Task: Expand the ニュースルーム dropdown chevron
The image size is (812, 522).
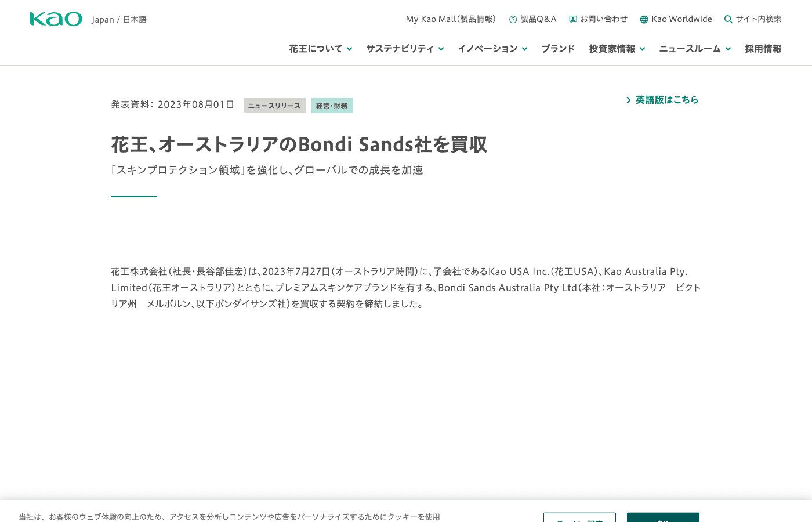Action: pos(728,49)
